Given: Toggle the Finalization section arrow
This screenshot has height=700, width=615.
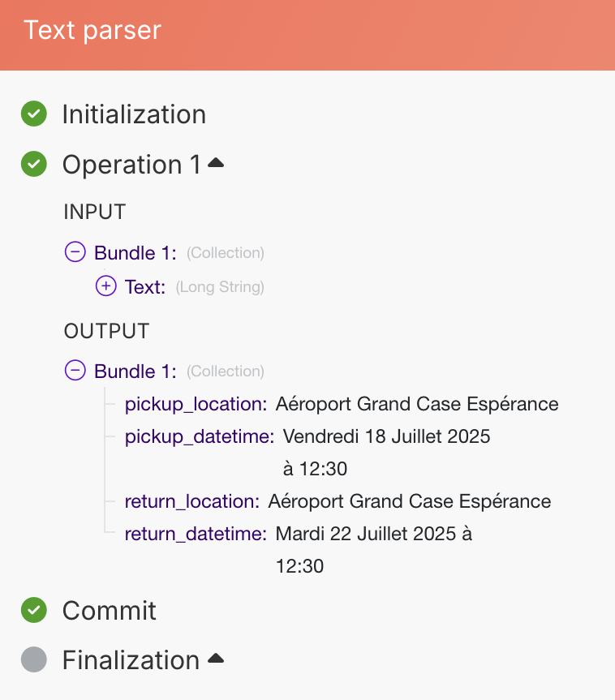Looking at the screenshot, I should click(x=216, y=659).
